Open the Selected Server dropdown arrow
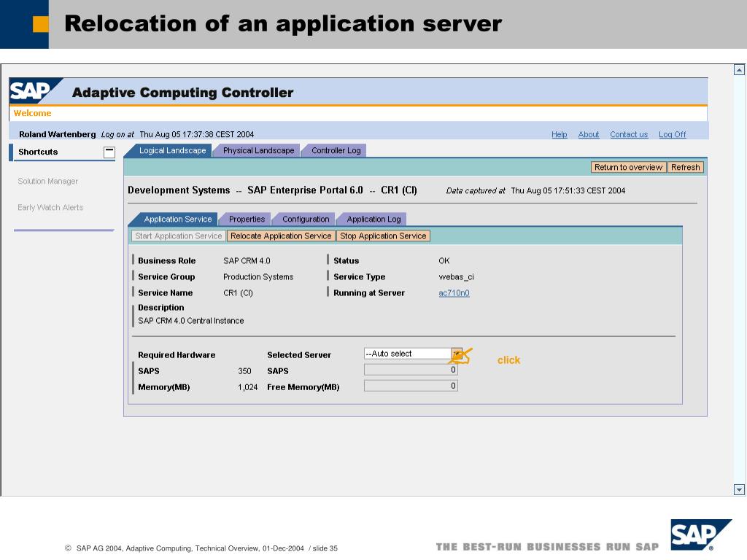747x560 pixels. click(x=457, y=354)
